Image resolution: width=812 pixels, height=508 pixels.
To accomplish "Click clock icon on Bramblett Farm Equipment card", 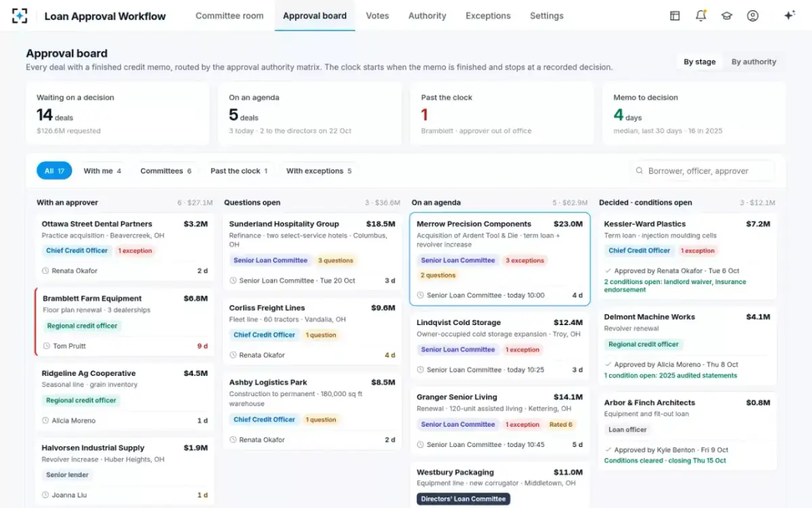I will (47, 346).
